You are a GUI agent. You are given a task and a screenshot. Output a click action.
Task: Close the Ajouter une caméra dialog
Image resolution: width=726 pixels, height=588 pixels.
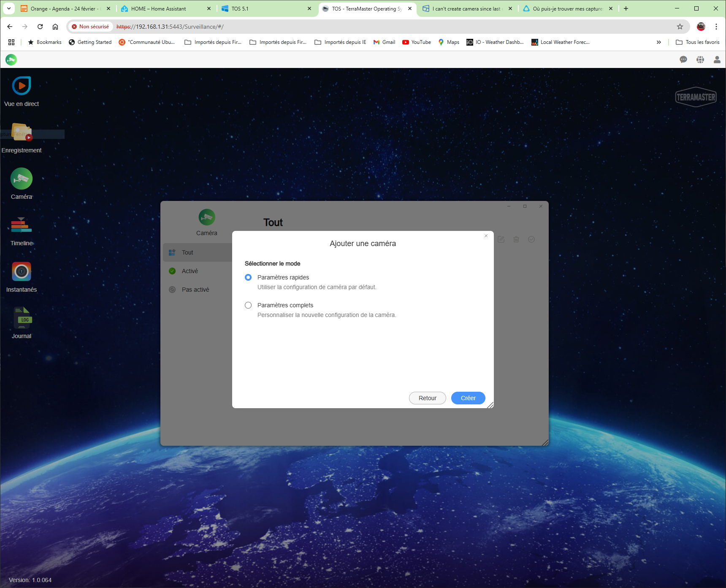(x=486, y=236)
